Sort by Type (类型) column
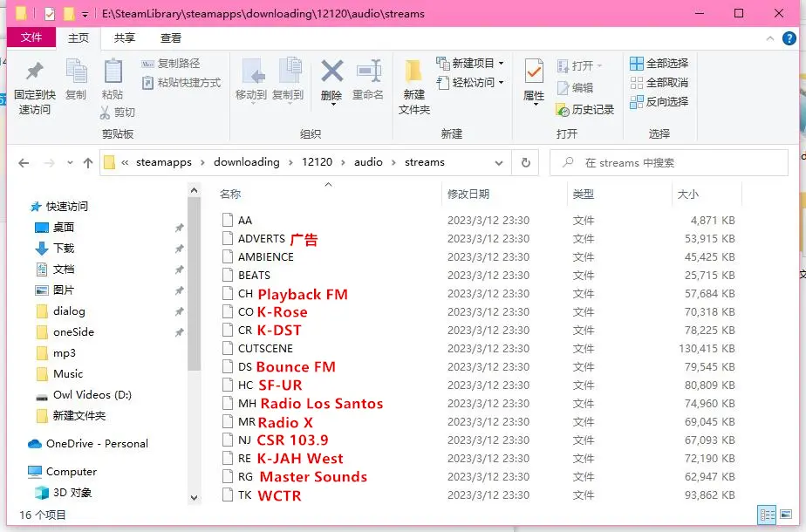 click(584, 194)
